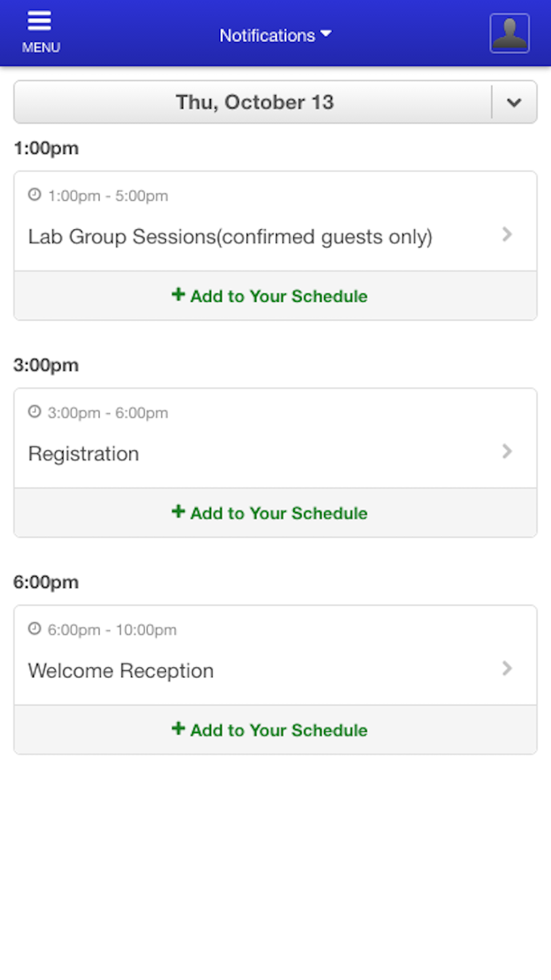Open the date selector chevron dropdown

(514, 102)
